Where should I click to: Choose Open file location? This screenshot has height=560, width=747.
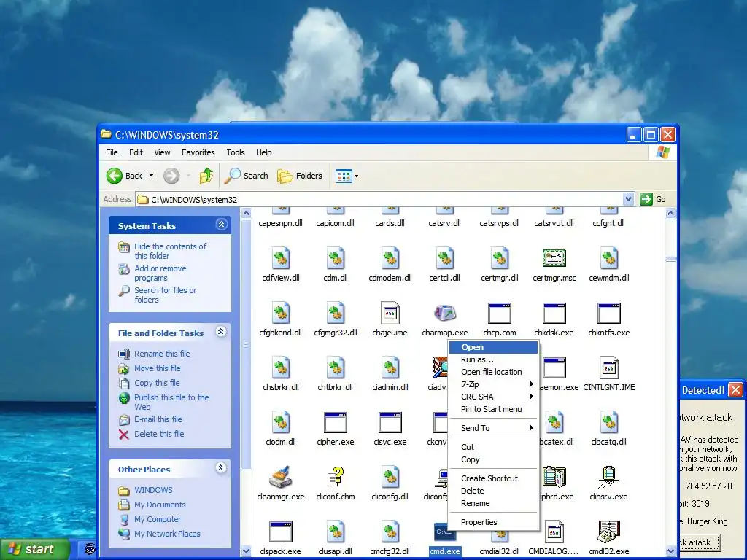click(492, 372)
